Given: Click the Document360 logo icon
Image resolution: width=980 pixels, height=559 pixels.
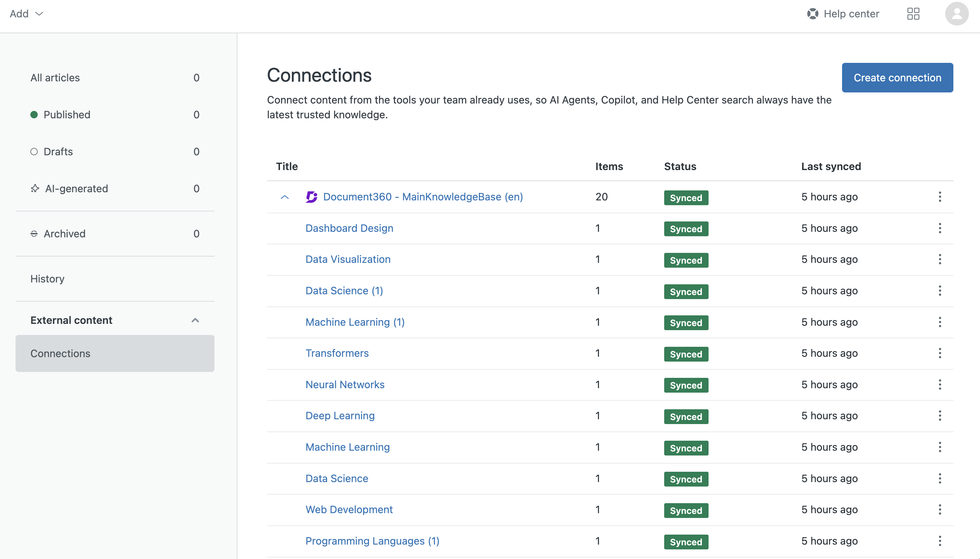Looking at the screenshot, I should 311,197.
